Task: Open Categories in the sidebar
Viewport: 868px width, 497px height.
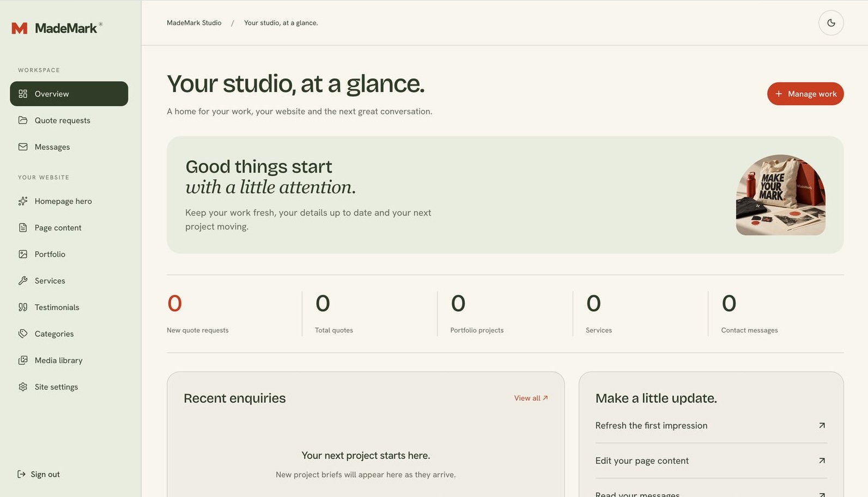Action: [69, 334]
